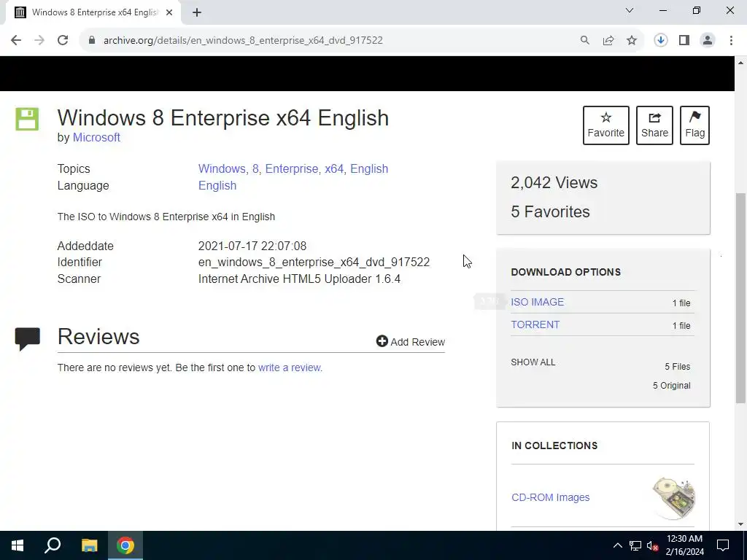Image resolution: width=747 pixels, height=560 pixels.
Task: Show hidden system tray icons
Action: click(x=617, y=545)
